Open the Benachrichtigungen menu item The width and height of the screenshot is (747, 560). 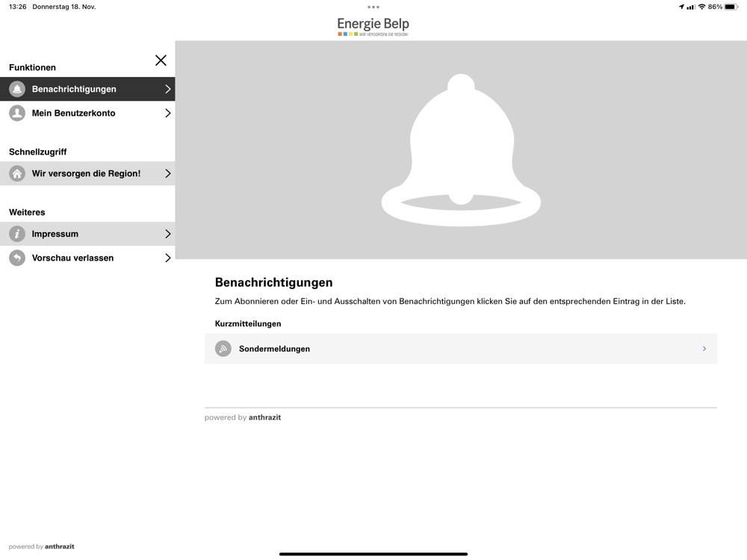pyautogui.click(x=87, y=89)
